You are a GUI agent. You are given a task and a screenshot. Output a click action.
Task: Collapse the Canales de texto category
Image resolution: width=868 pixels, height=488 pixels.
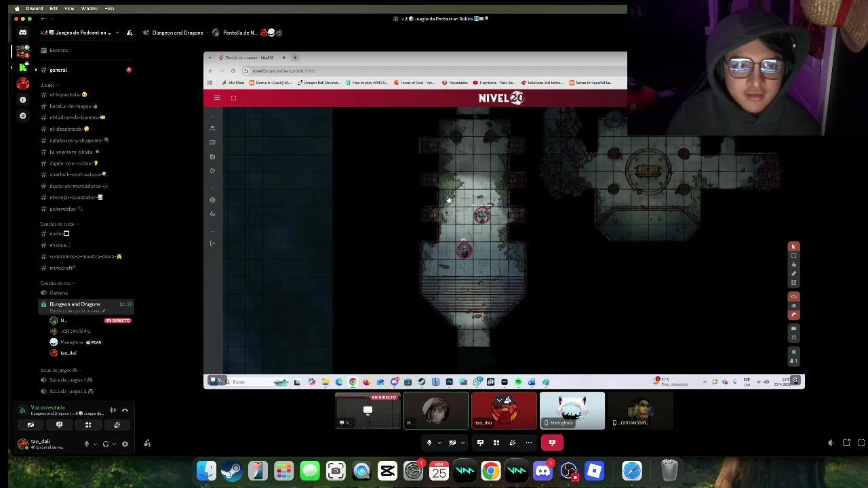59,224
